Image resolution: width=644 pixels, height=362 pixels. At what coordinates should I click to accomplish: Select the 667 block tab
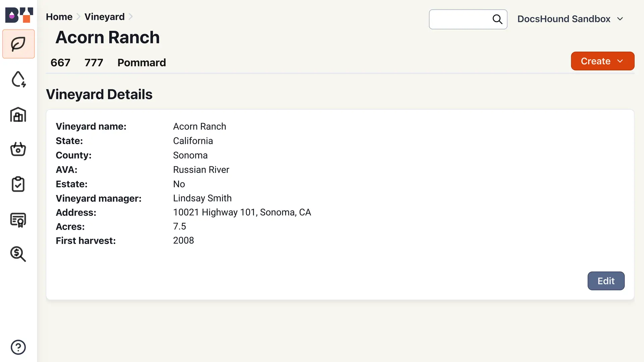click(61, 62)
